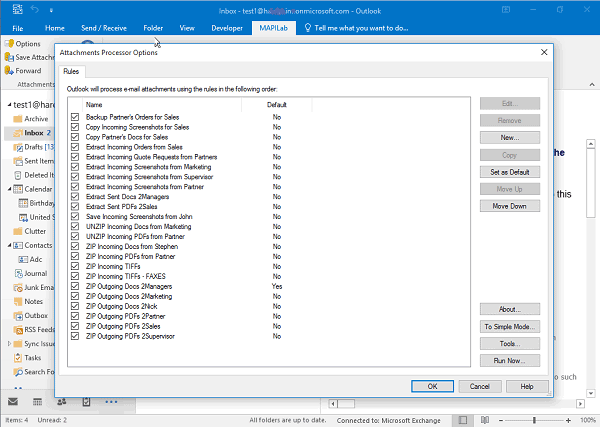Select the Rules tab in dialog
This screenshot has width=600, height=427.
[x=71, y=72]
